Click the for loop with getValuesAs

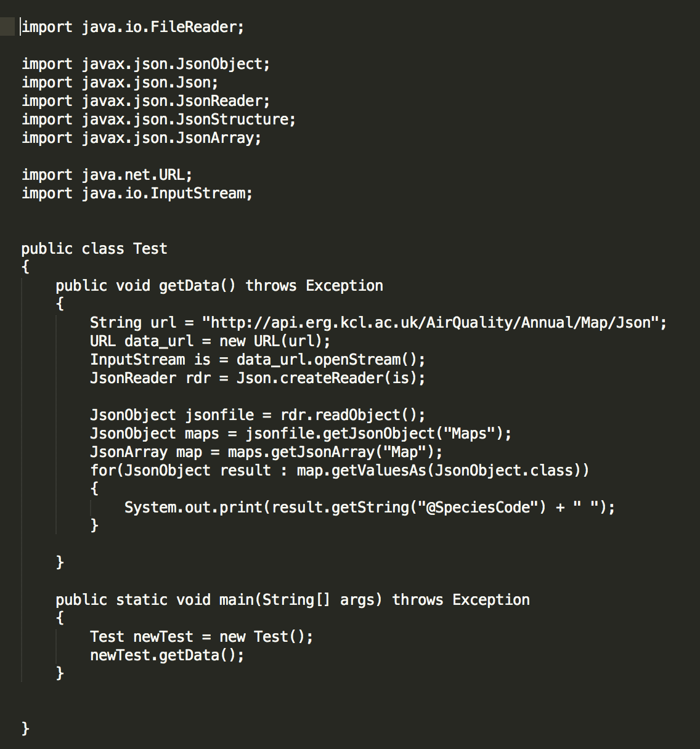(x=340, y=471)
